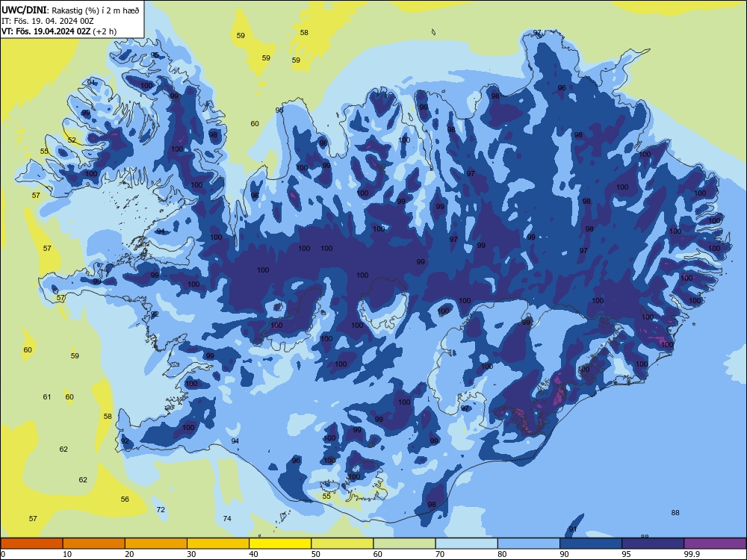Click the pale yellow 50–60 legend swatch
The image size is (747, 560).
click(343, 544)
